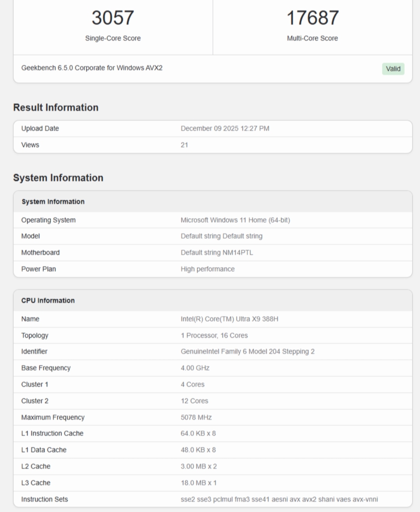Click the Upload Date value December 09 2025
The image size is (420, 512).
coord(225,128)
